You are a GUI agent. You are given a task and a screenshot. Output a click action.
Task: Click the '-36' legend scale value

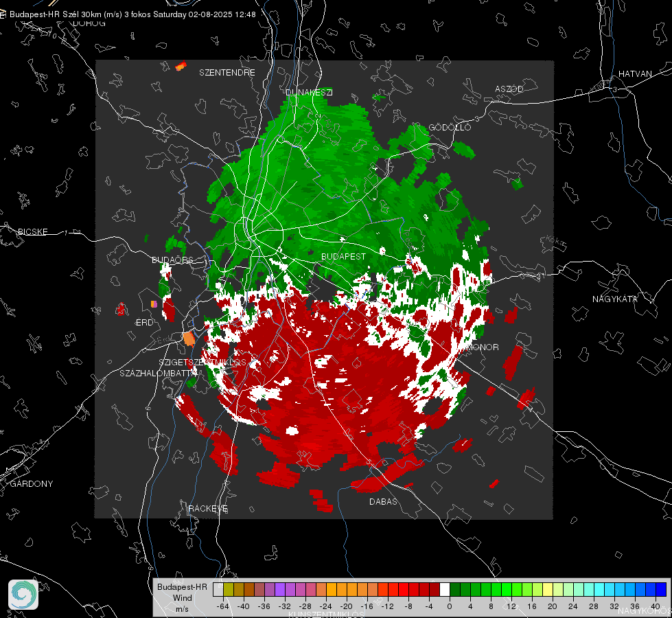click(264, 606)
